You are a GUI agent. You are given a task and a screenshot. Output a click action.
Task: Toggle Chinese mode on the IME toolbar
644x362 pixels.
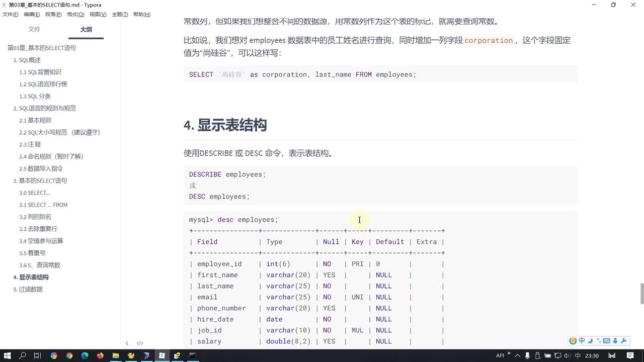[x=582, y=340]
